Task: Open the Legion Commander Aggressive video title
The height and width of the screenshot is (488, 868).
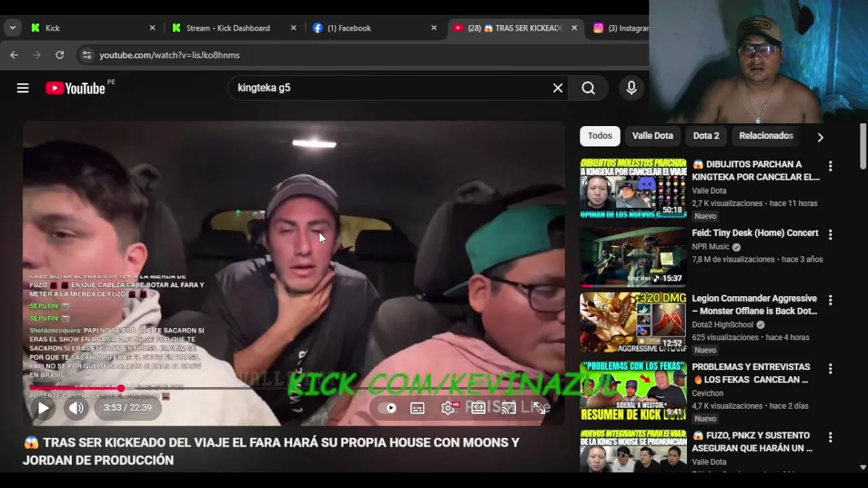Action: [755, 305]
